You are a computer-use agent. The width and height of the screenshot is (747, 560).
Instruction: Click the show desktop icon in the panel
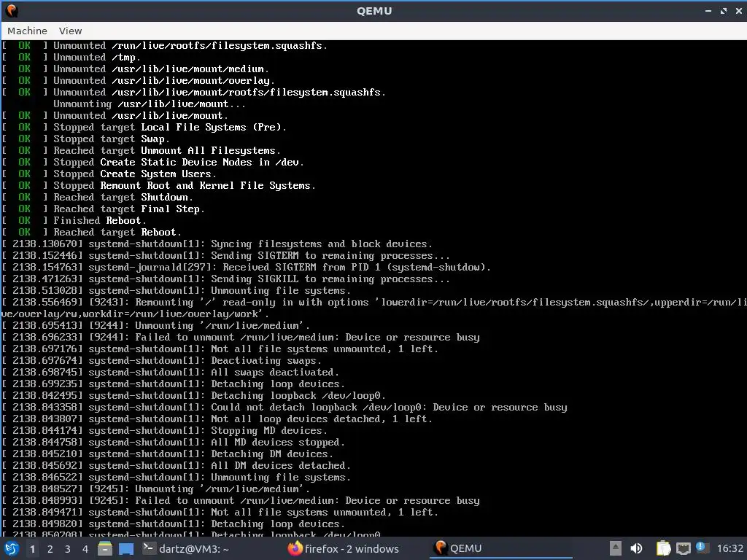(125, 548)
